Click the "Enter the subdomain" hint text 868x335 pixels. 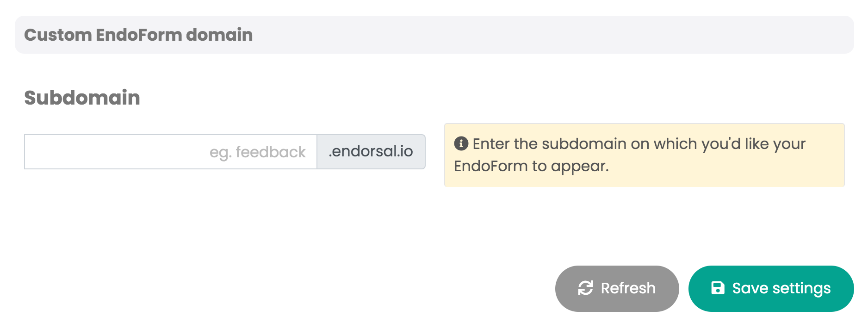(x=639, y=144)
